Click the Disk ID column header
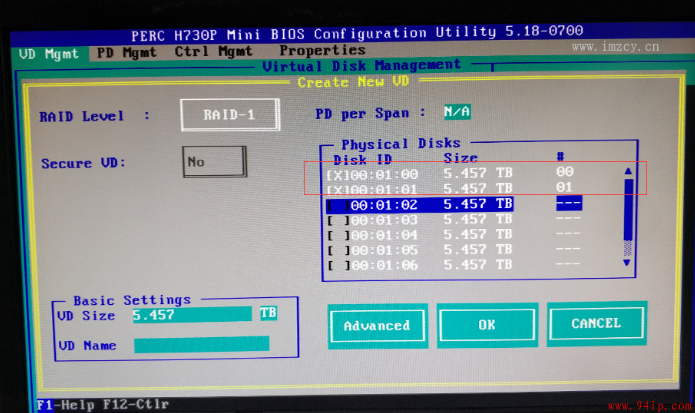The width and height of the screenshot is (695, 413). click(x=363, y=160)
